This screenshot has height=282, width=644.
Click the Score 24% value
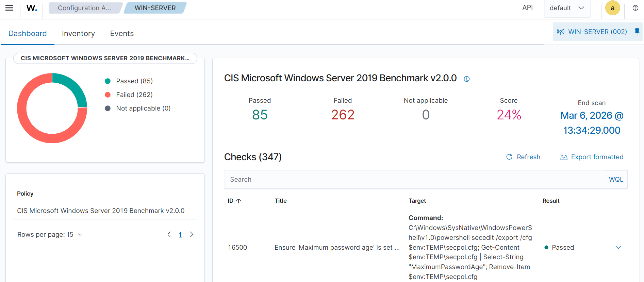[509, 115]
